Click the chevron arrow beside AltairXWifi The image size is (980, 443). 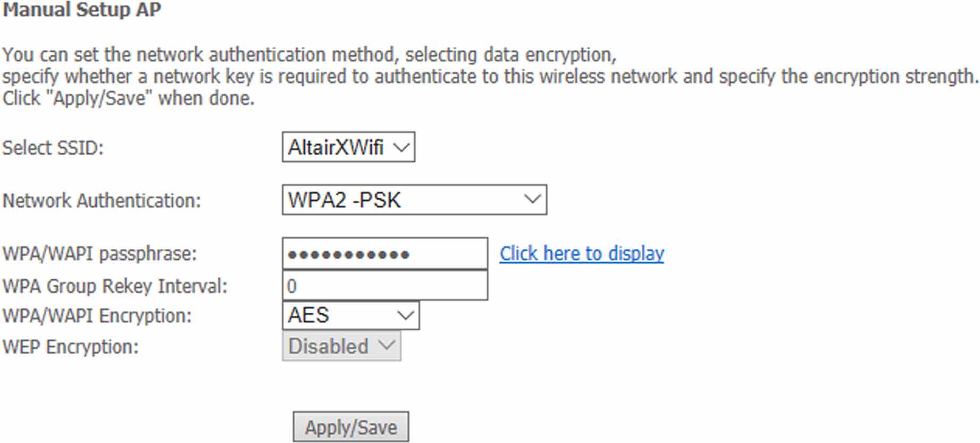point(403,147)
